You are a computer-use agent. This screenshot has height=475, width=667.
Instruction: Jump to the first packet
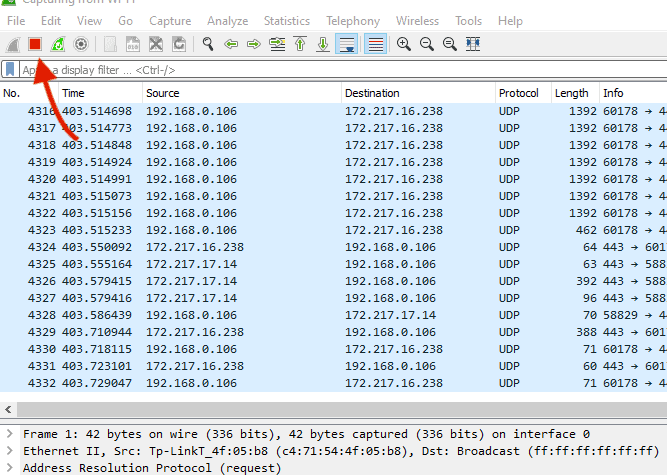tap(300, 44)
